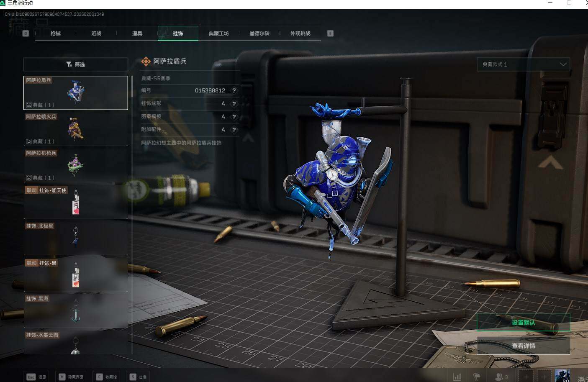This screenshot has width=588, height=382.
Task: Open the statistics bar chart icon
Action: coord(457,377)
